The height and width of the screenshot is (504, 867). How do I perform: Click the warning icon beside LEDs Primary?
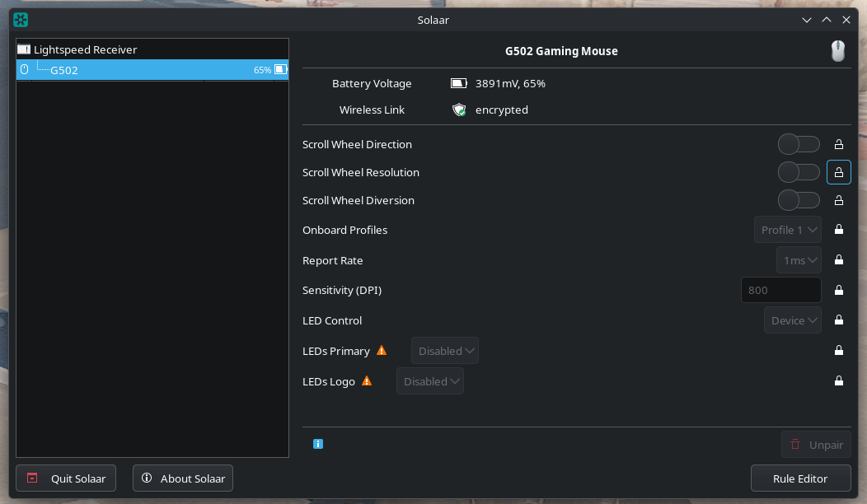point(381,351)
